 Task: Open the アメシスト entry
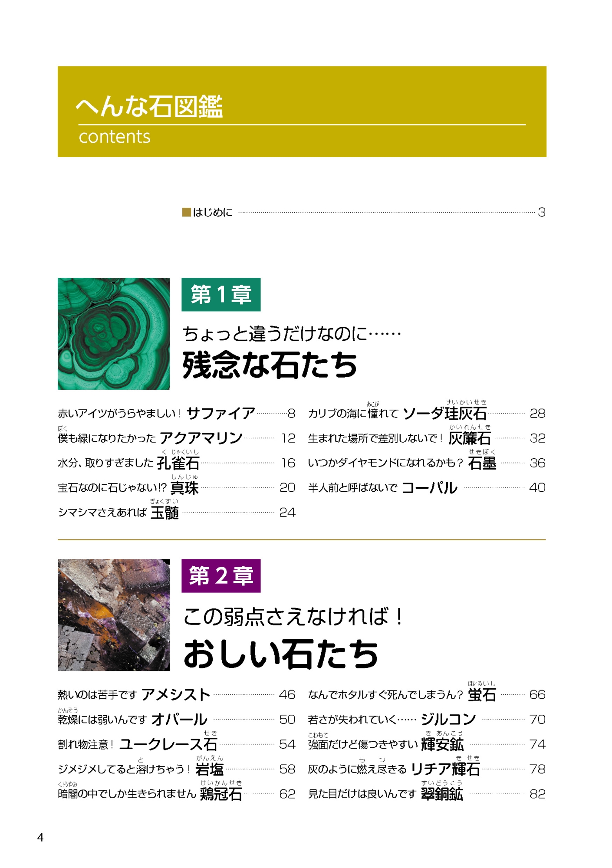tap(177, 695)
